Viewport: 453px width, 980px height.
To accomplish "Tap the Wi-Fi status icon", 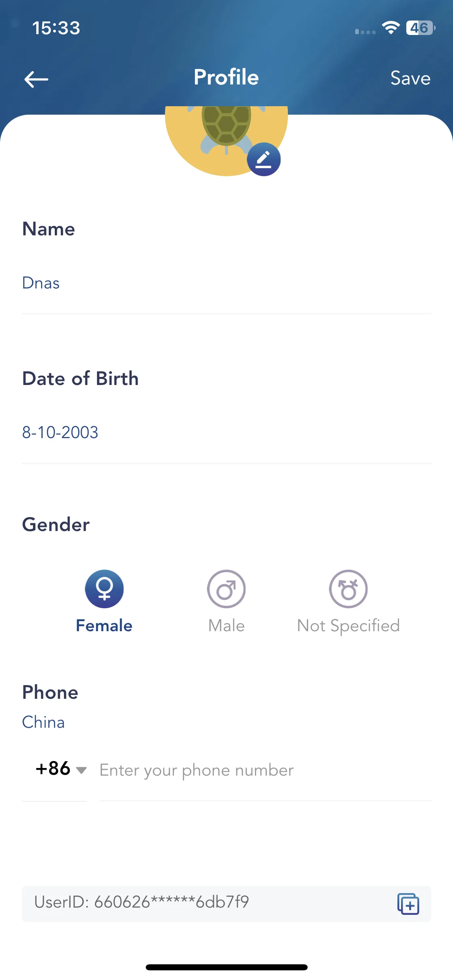I will click(x=391, y=28).
